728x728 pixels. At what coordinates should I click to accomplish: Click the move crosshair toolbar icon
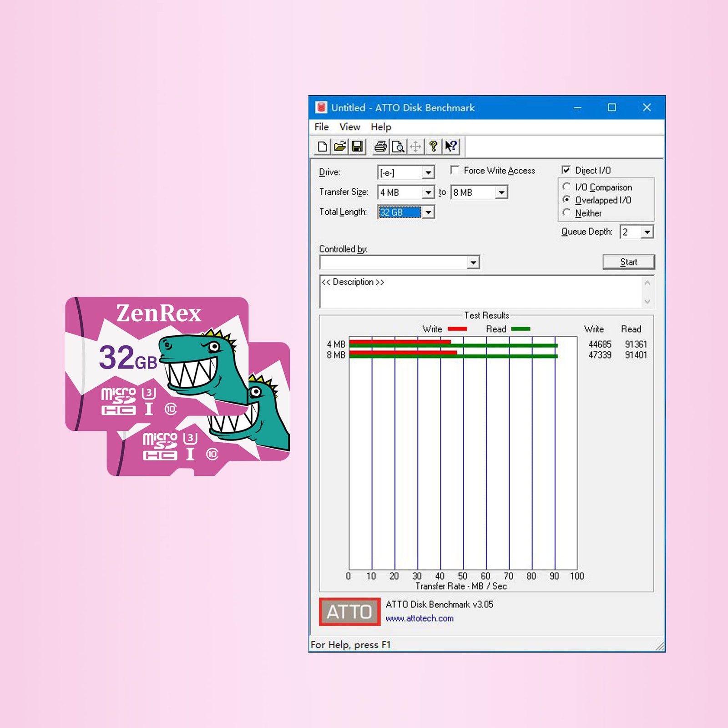click(415, 147)
